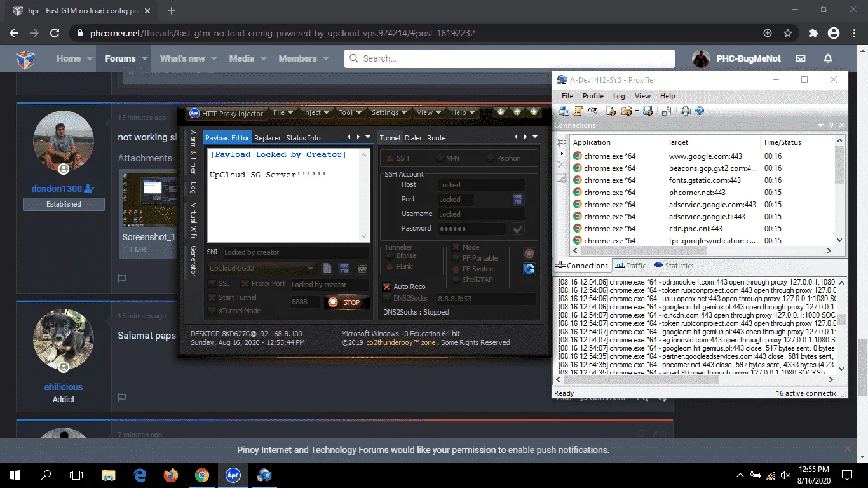The width and height of the screenshot is (868, 488).
Task: Open Chrome extensions puzzle icon
Action: click(x=813, y=33)
